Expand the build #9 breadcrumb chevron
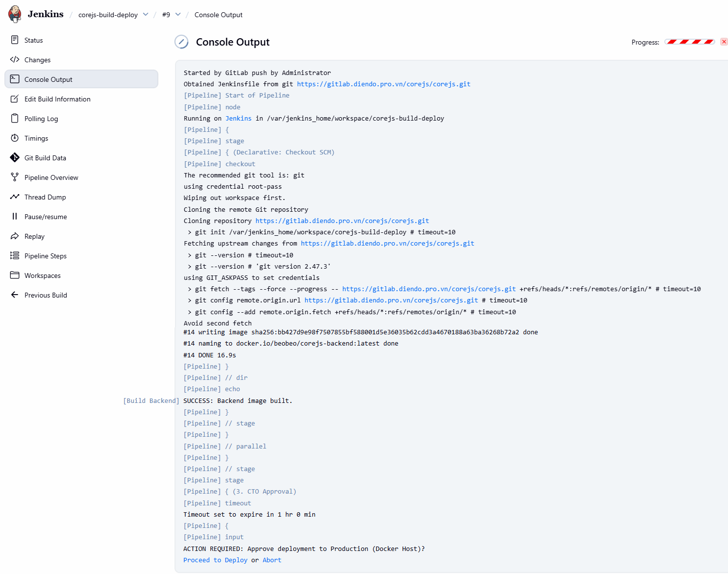 [178, 15]
